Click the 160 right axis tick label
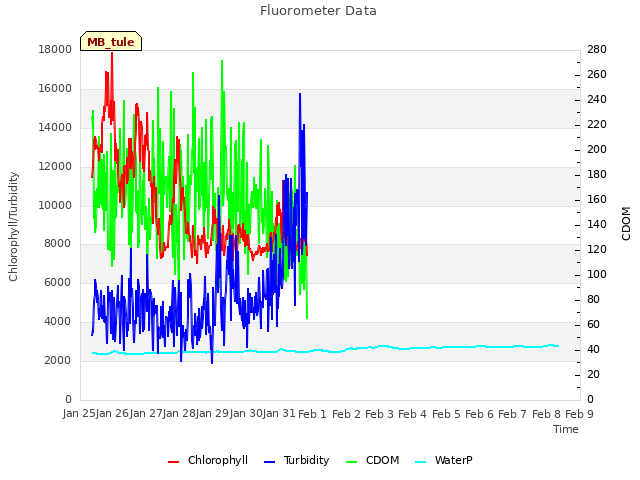Image resolution: width=640 pixels, height=480 pixels. tap(597, 199)
